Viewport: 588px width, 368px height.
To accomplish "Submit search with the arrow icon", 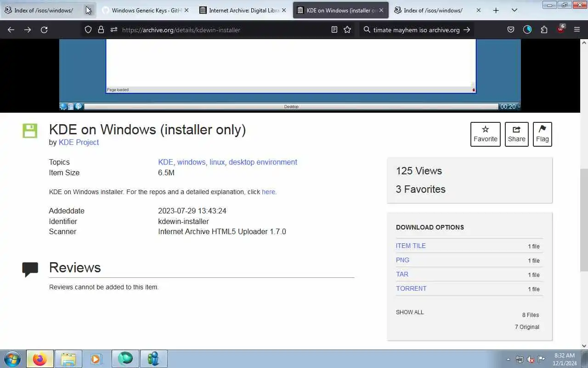I will coord(467,29).
